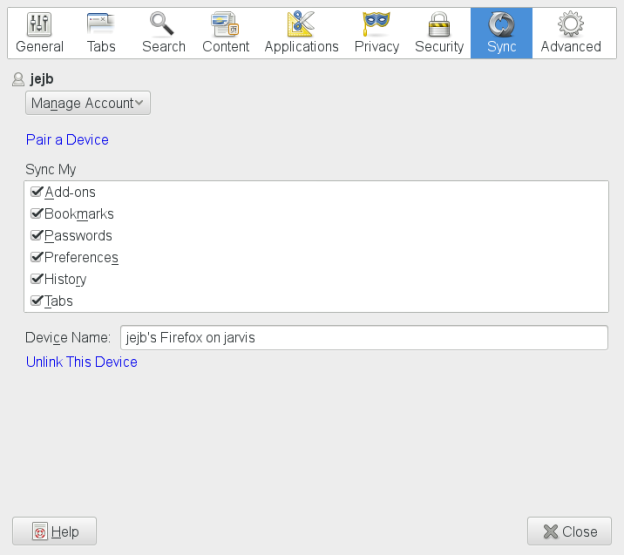624x555 pixels.
Task: Click the Unlink This Device link
Action: (81, 362)
